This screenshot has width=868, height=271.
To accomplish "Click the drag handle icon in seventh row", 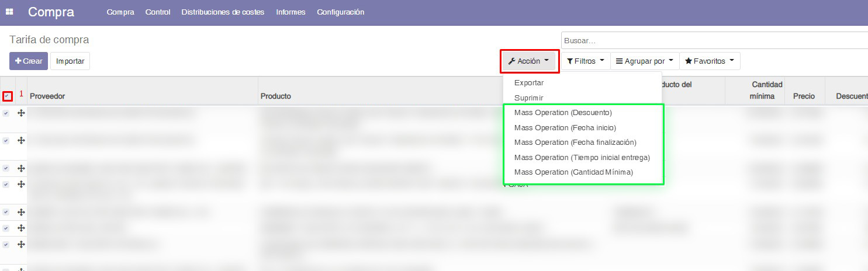I will click(21, 244).
